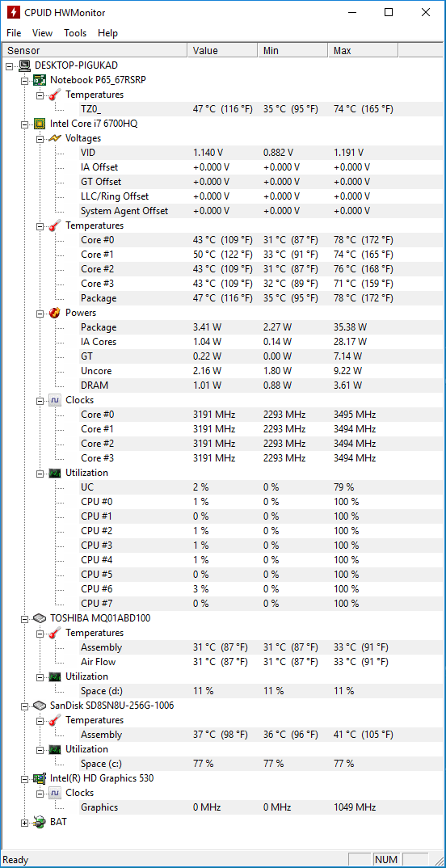Collapse the Intel Core i7 6700HQ tree node
The image size is (446, 868).
point(24,124)
